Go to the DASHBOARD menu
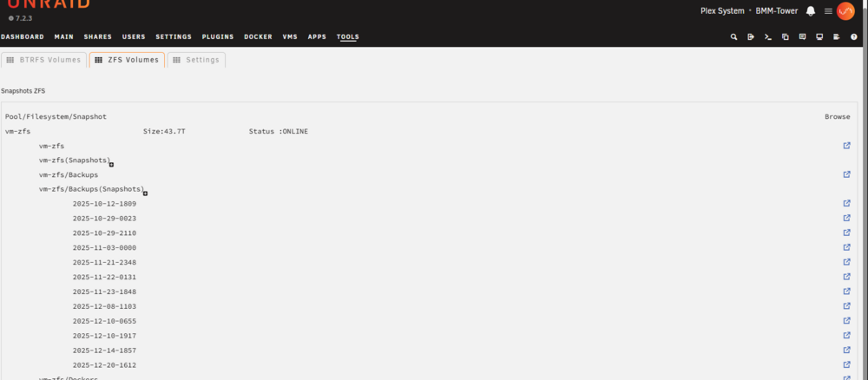This screenshot has width=868, height=380. pyautogui.click(x=23, y=37)
